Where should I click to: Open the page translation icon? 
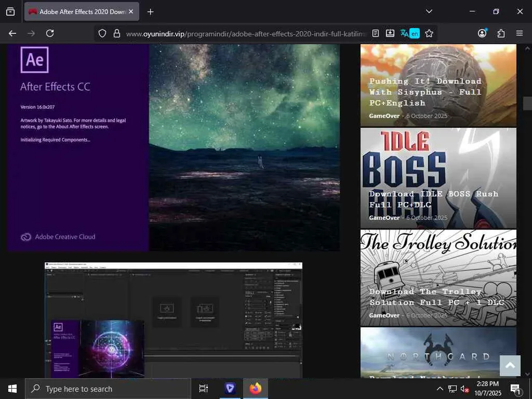click(x=410, y=33)
